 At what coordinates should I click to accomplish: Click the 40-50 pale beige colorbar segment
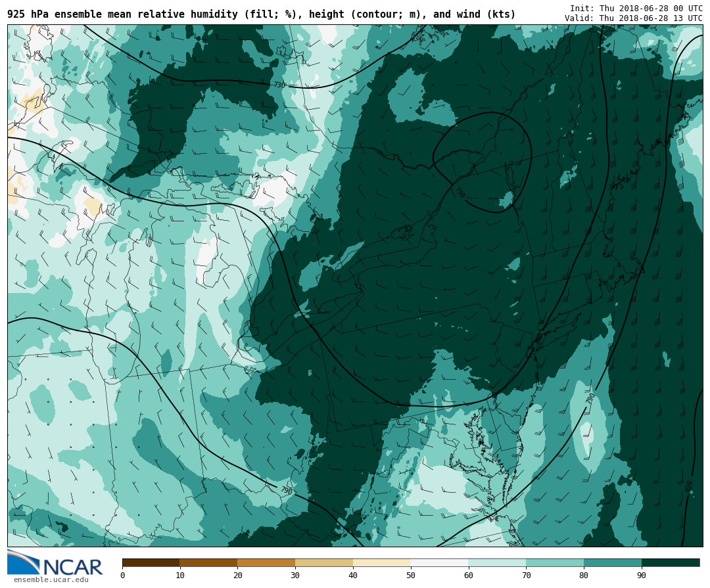(x=382, y=562)
